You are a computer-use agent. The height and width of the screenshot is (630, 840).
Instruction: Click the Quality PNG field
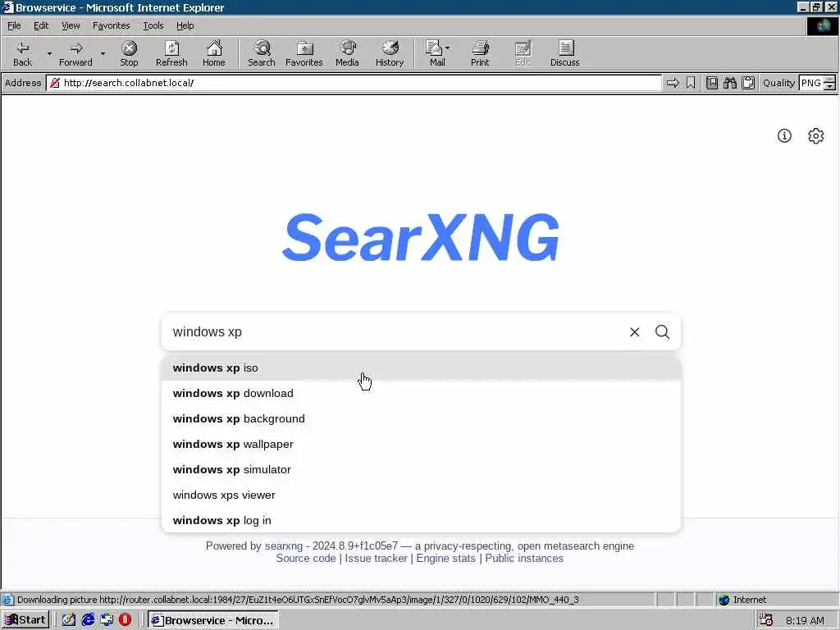tap(810, 83)
